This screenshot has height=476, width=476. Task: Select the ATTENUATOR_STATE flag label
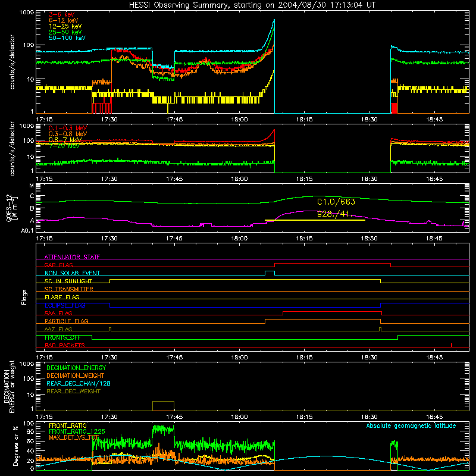[x=72, y=257]
